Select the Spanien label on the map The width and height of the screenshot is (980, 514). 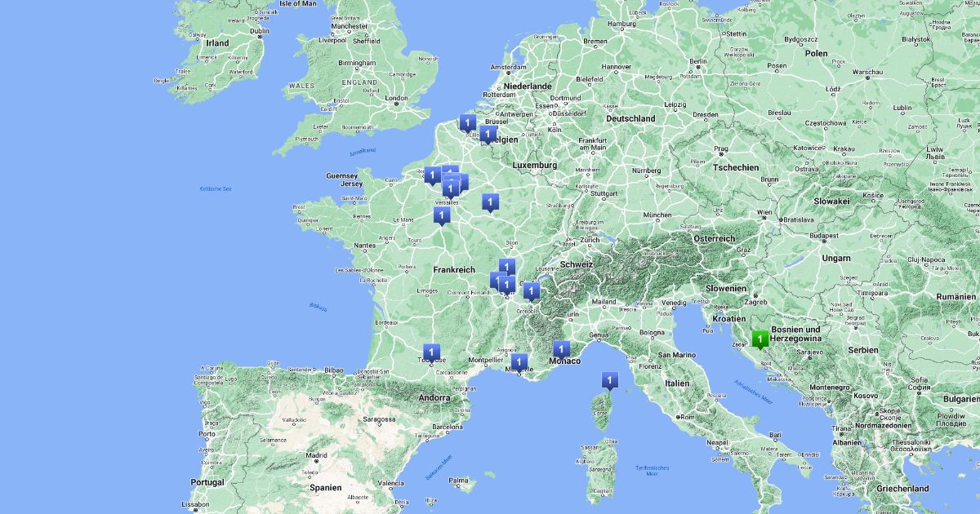point(325,487)
